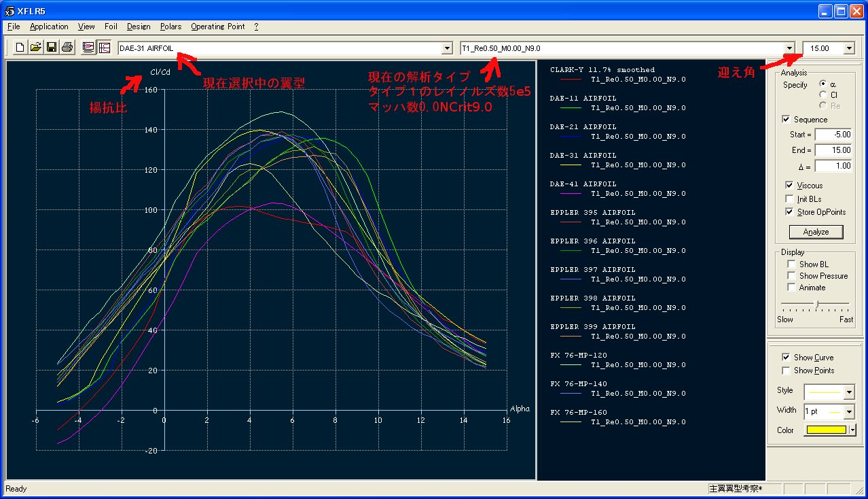The image size is (868, 499).
Task: Enable the Animate checkbox
Action: coord(791,288)
